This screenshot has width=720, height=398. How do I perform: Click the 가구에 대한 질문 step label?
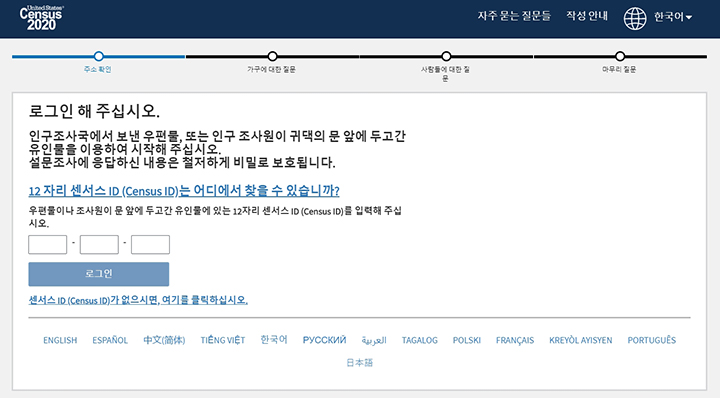[x=271, y=69]
